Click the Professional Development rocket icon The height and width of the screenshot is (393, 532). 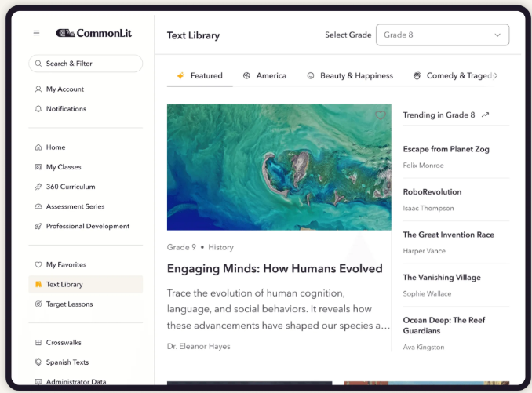coord(38,226)
